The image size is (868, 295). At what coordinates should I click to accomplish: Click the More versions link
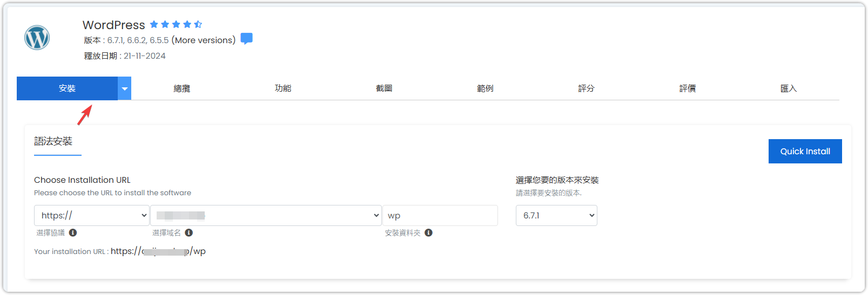[x=205, y=40]
